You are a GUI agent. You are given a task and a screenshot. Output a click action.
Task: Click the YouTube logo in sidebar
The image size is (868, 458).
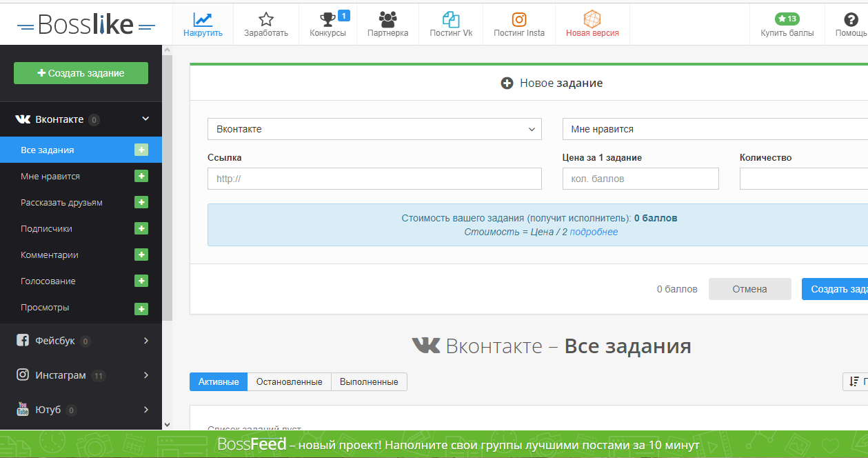(23, 409)
